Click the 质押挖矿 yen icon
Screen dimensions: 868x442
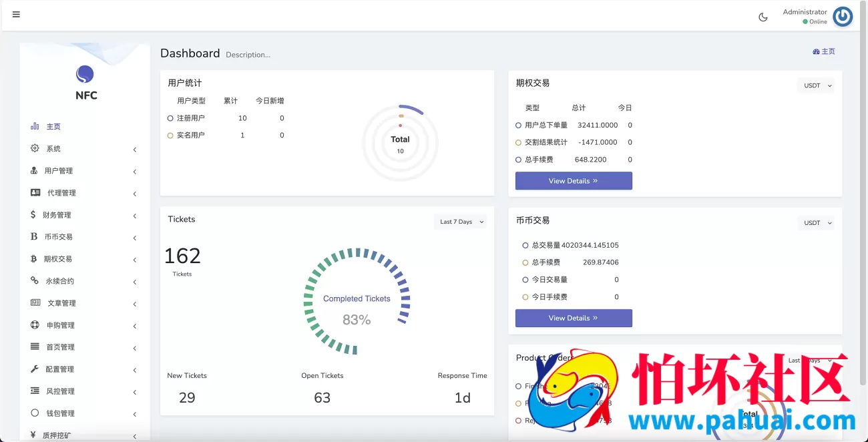[x=33, y=435]
